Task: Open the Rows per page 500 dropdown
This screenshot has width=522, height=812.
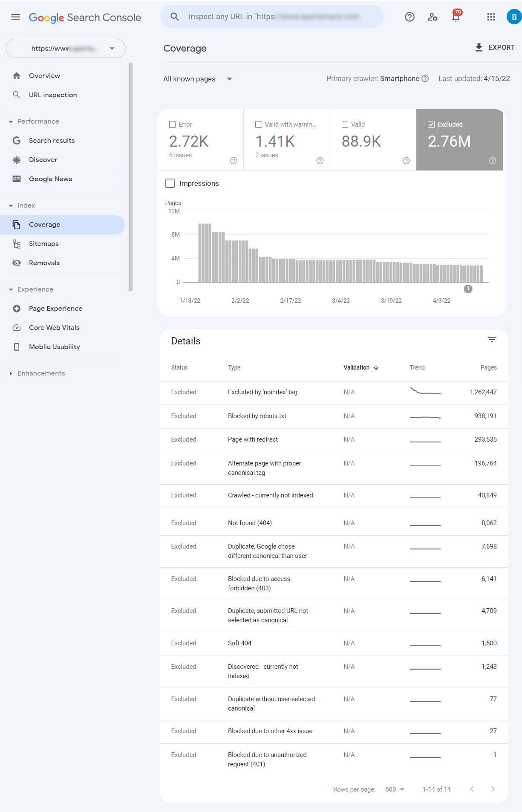Action: (x=395, y=789)
